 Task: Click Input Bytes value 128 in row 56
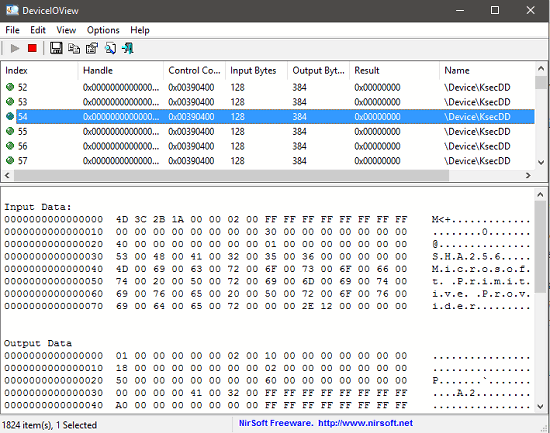tap(237, 146)
